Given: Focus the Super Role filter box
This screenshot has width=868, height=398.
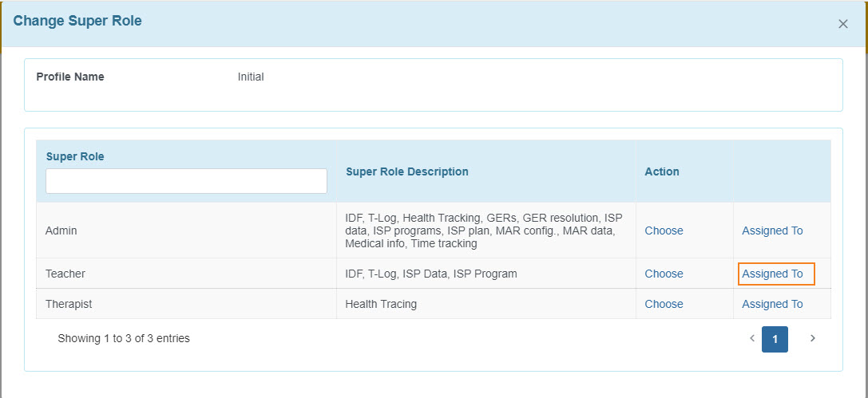Looking at the screenshot, I should click(186, 181).
